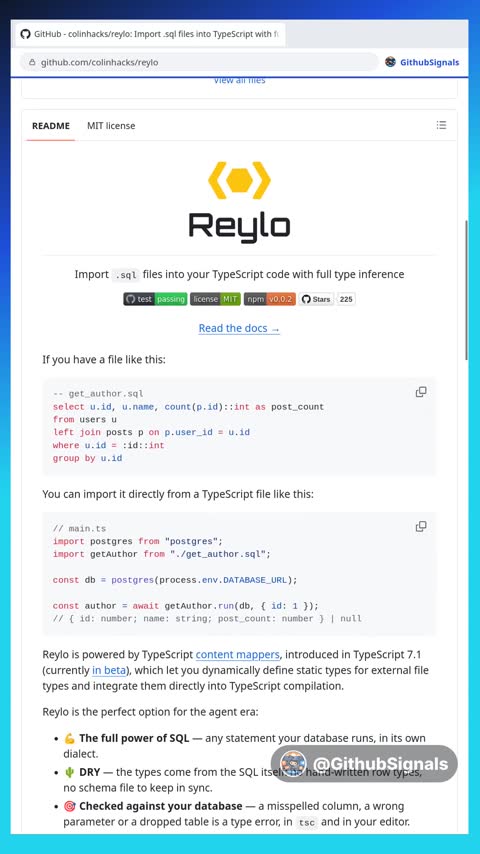Switch to the MIT license tab

[111, 126]
